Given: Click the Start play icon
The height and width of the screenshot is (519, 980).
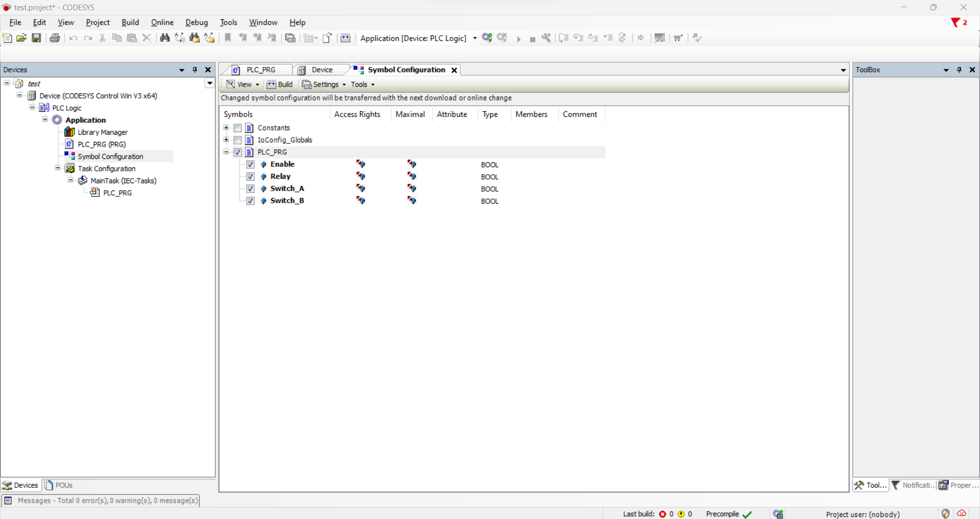Looking at the screenshot, I should point(519,39).
